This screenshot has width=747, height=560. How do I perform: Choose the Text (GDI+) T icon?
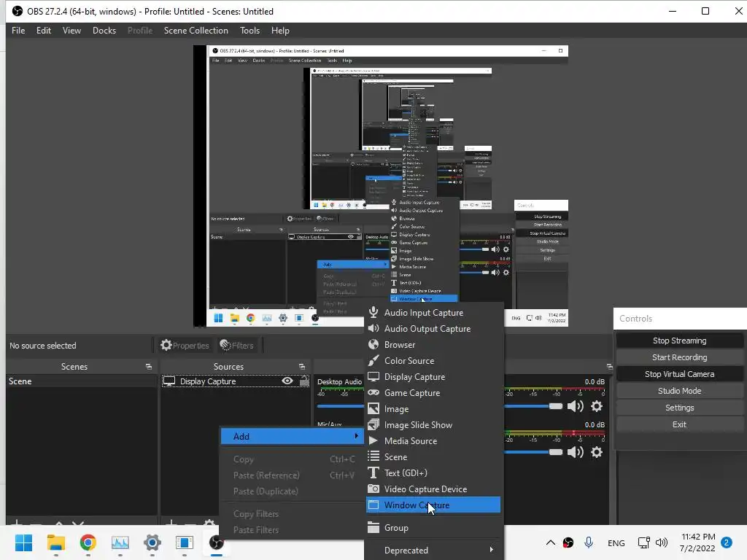373,472
